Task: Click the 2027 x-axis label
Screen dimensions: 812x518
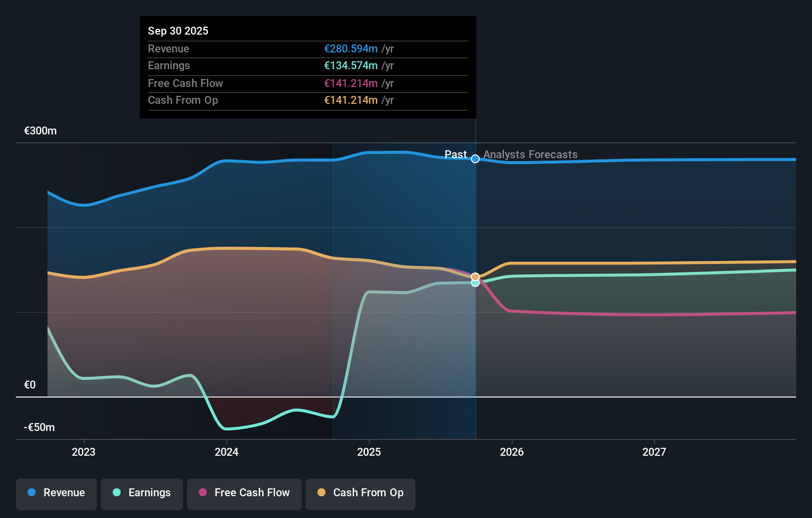Action: (654, 452)
